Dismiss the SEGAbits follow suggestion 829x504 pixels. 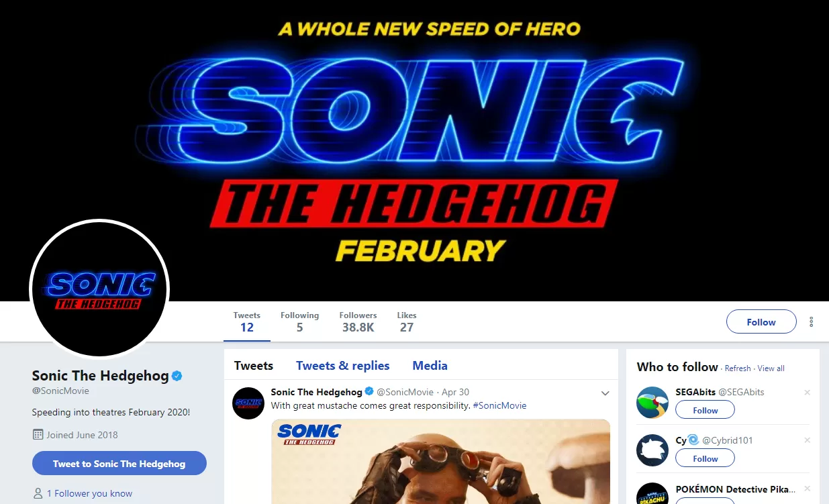(x=807, y=393)
